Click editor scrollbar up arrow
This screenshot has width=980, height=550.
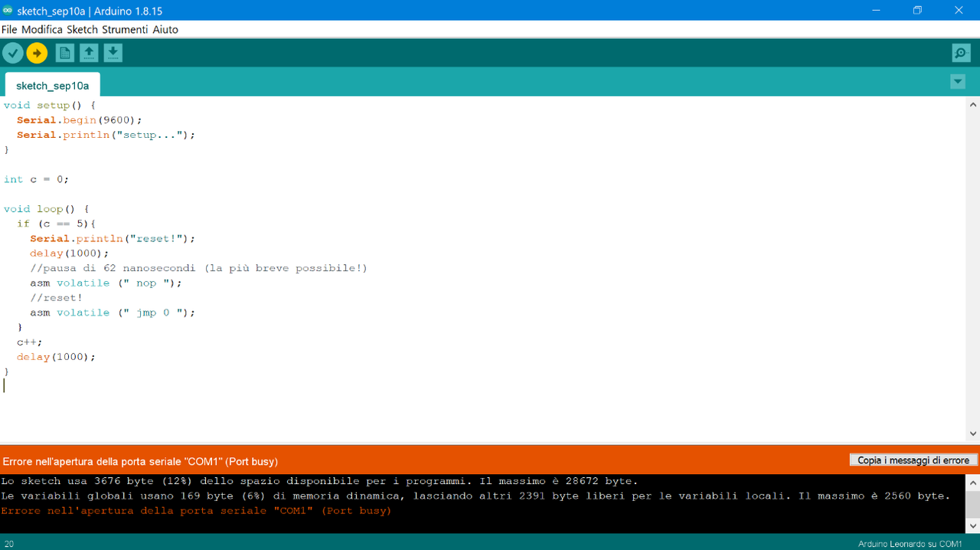point(973,105)
